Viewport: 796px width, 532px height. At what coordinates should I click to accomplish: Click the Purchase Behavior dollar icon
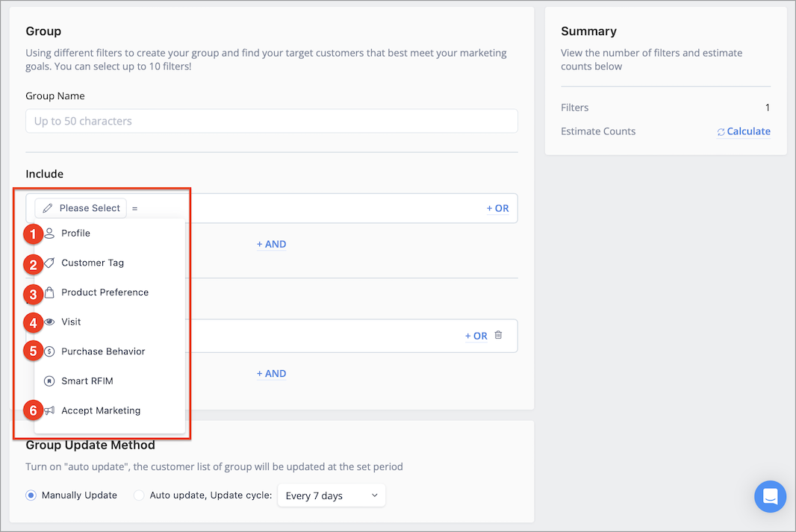[49, 351]
